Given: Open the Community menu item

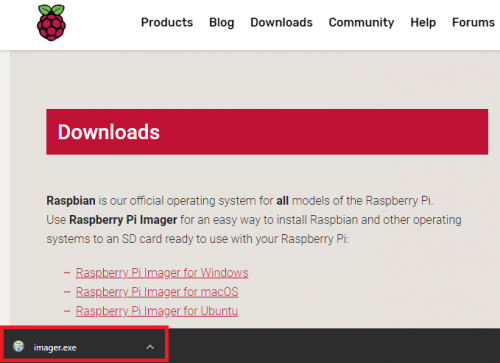Looking at the screenshot, I should 361,23.
